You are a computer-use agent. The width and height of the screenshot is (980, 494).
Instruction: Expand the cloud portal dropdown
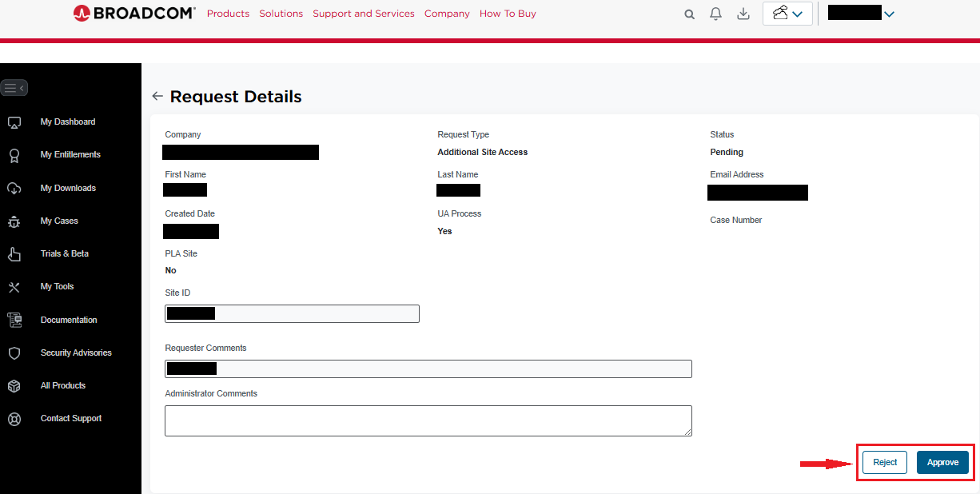pos(787,14)
